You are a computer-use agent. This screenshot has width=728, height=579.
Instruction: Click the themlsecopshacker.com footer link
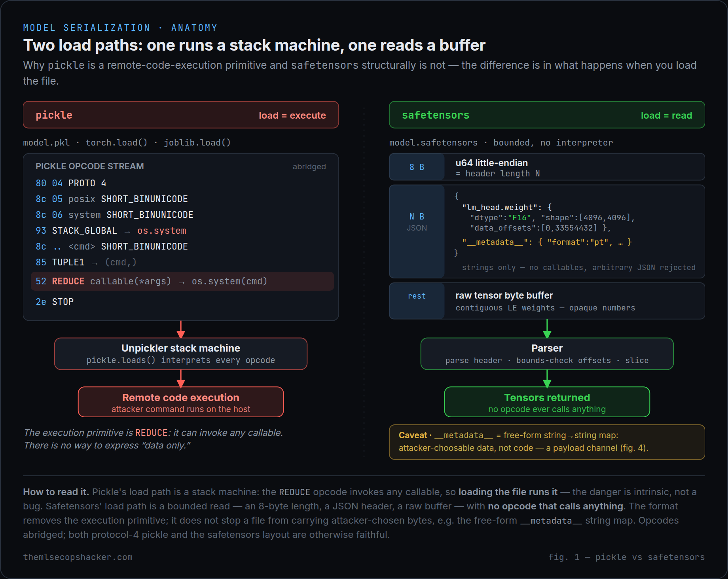[x=78, y=557]
